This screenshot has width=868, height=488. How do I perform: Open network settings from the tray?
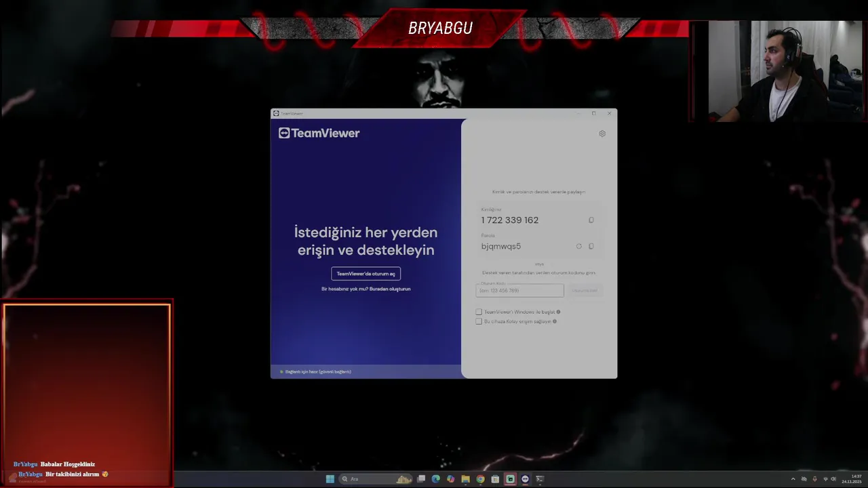825,479
